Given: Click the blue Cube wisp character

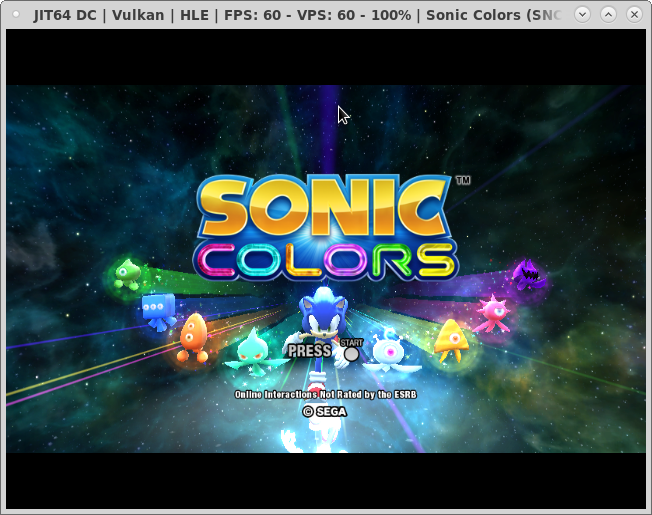Looking at the screenshot, I should 159,311.
